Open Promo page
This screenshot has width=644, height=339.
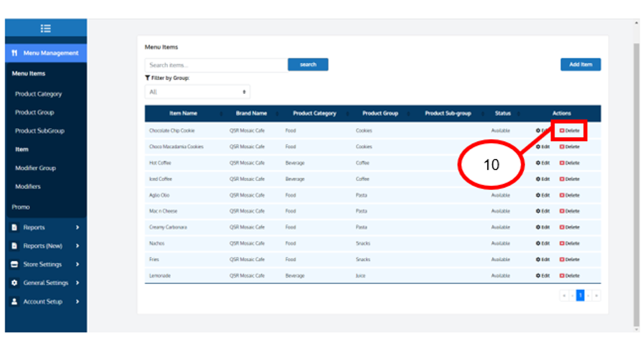(21, 207)
